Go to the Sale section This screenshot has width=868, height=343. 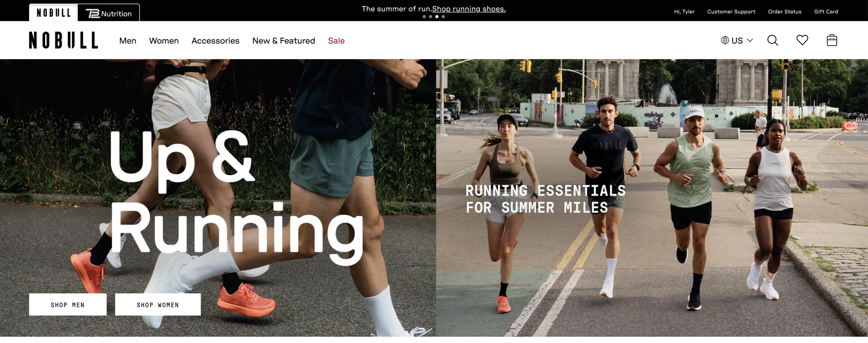pos(336,41)
